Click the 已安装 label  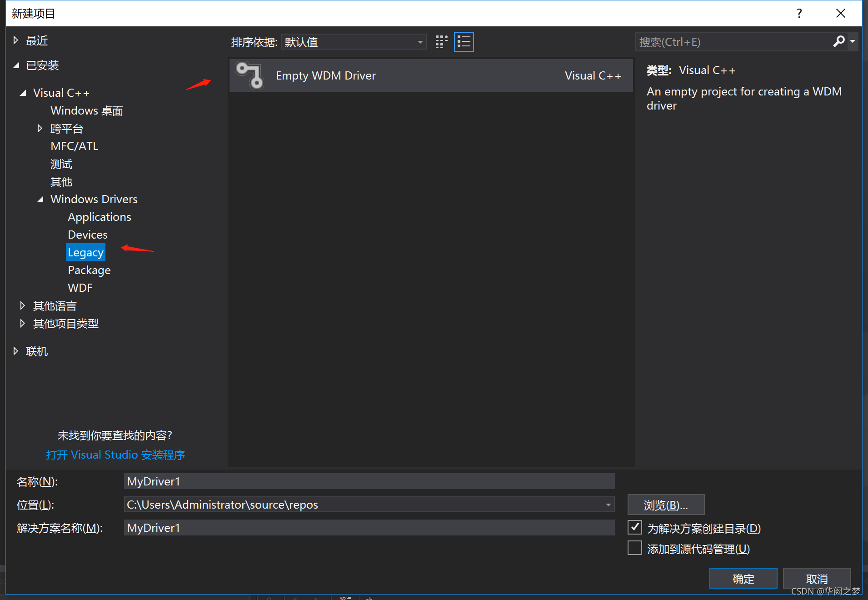tap(42, 65)
